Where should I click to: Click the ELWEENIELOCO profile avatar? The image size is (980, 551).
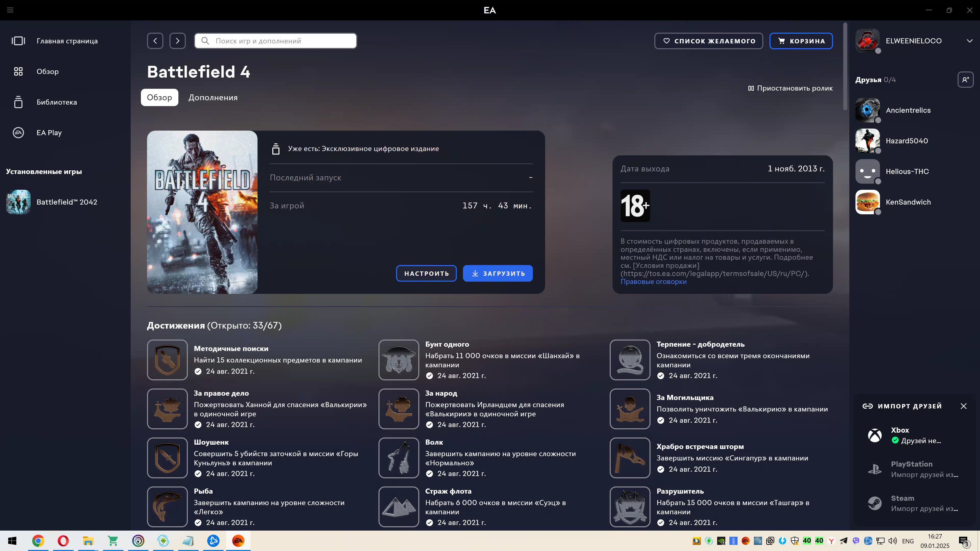coord(867,41)
